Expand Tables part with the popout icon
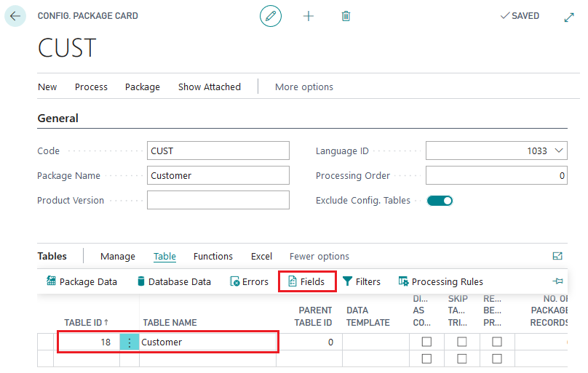 point(557,256)
